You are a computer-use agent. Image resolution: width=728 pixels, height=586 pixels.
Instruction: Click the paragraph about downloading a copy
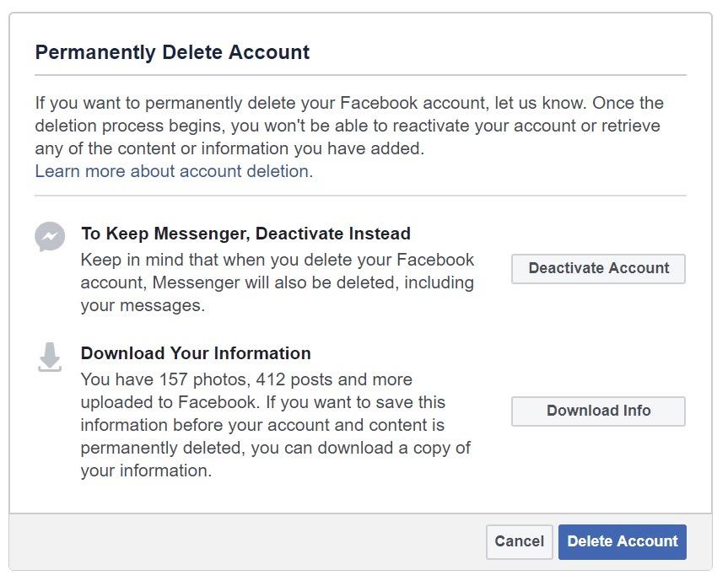[x=275, y=425]
